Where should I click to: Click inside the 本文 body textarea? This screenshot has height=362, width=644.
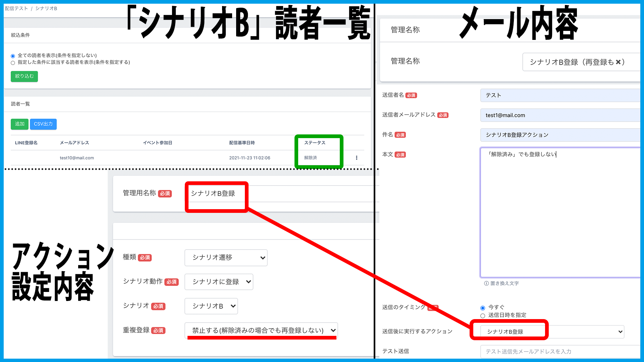(x=560, y=215)
